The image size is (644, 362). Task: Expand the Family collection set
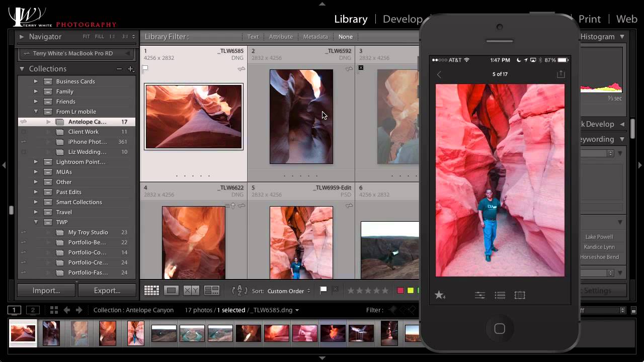[36, 92]
